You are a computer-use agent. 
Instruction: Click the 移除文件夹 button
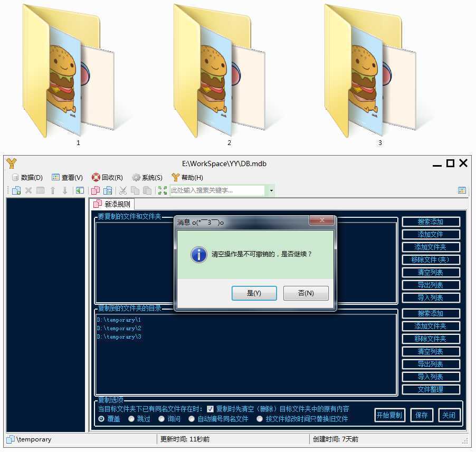(x=431, y=339)
